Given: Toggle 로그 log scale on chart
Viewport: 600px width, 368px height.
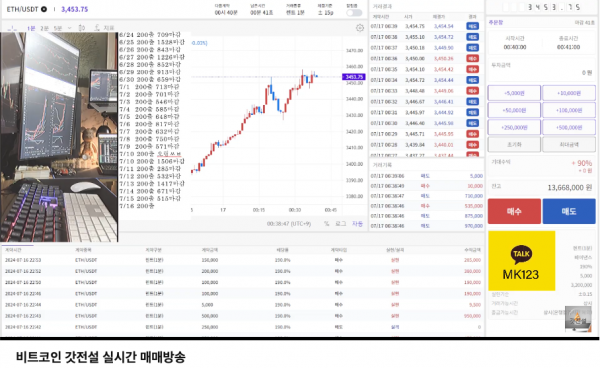Looking at the screenshot, I should 341,223.
